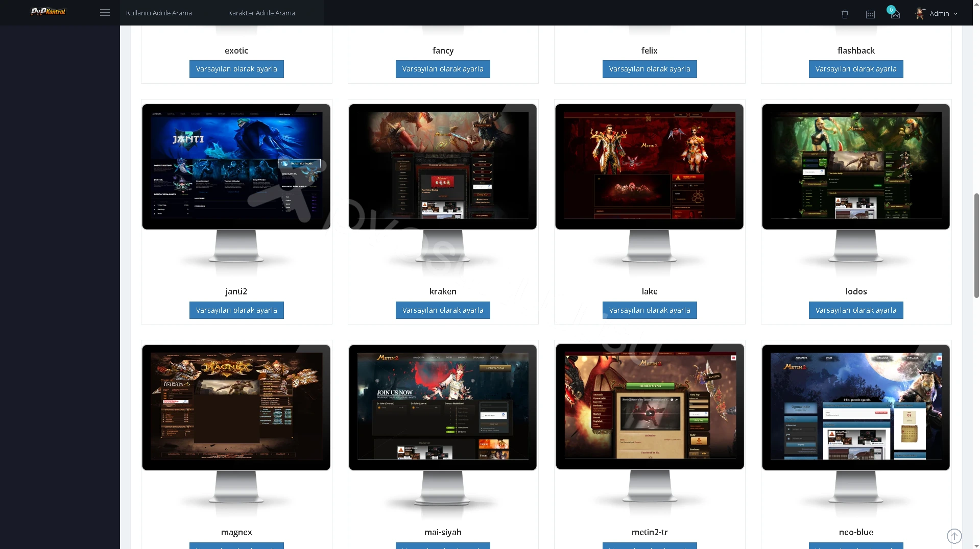
Task: Click the felix theme name
Action: click(x=650, y=51)
